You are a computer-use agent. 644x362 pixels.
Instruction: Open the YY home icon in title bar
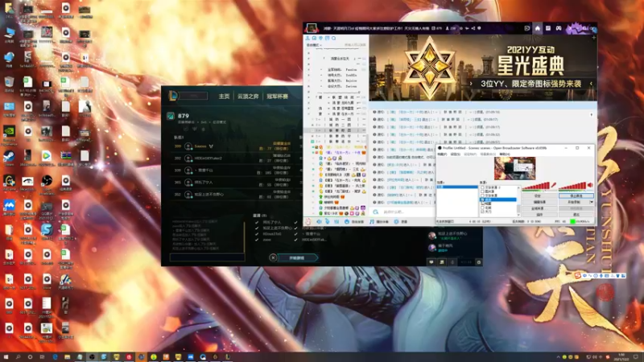537,28
